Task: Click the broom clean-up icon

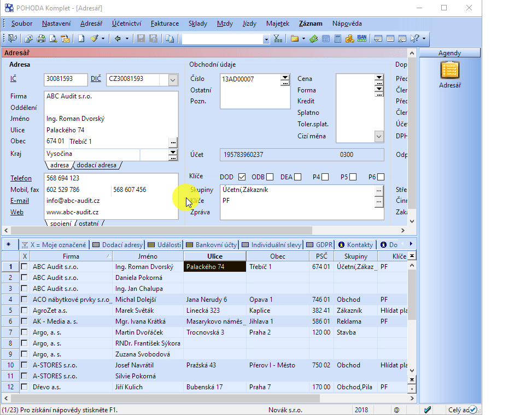Action: click(94, 39)
